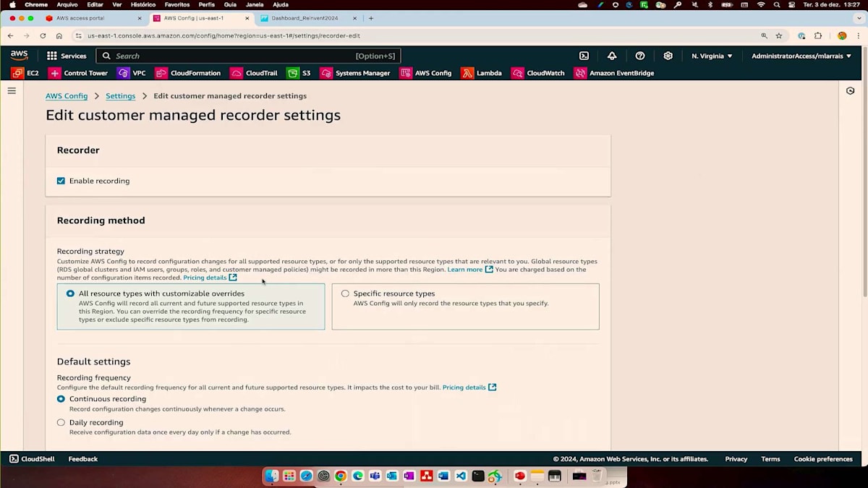Open the CloudFormation shortcut

(188, 73)
